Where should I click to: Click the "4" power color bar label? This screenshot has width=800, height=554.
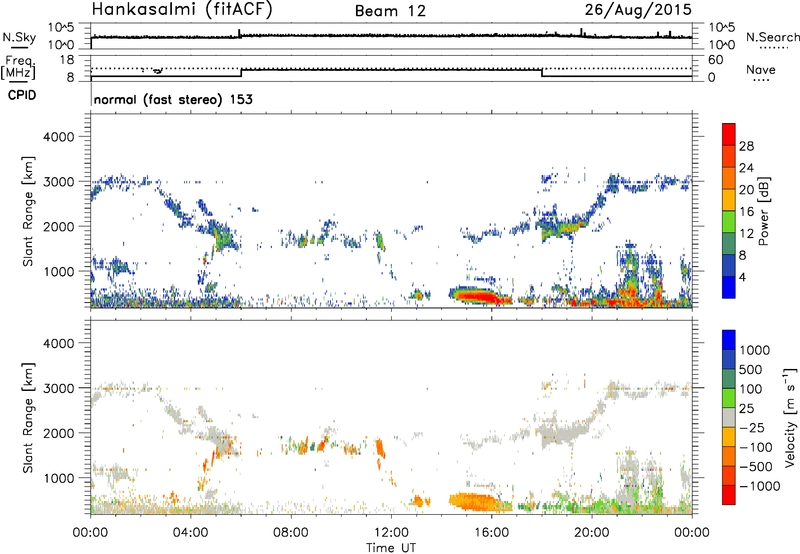pyautogui.click(x=742, y=277)
